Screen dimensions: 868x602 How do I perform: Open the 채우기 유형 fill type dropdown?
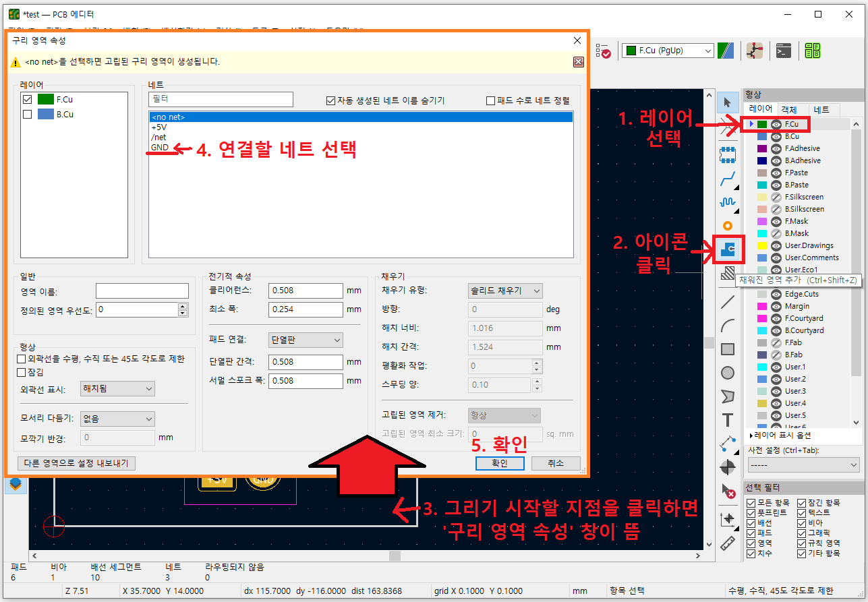tap(505, 291)
